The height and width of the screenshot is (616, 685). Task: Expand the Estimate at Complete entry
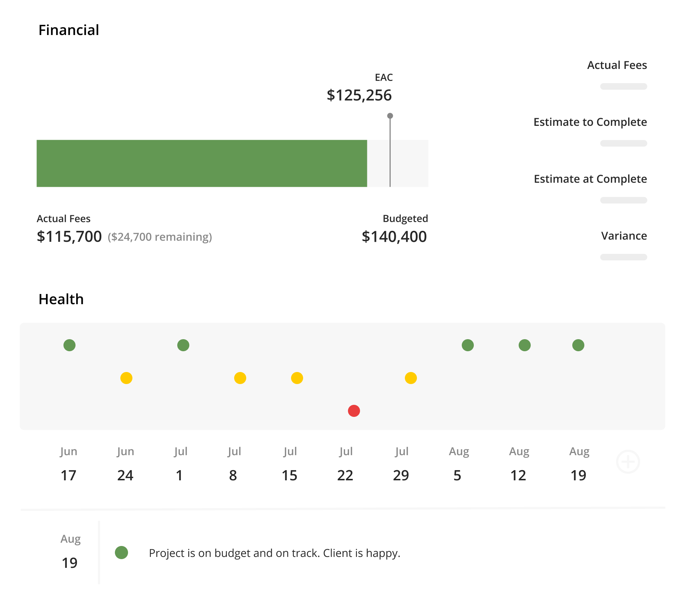click(x=590, y=179)
